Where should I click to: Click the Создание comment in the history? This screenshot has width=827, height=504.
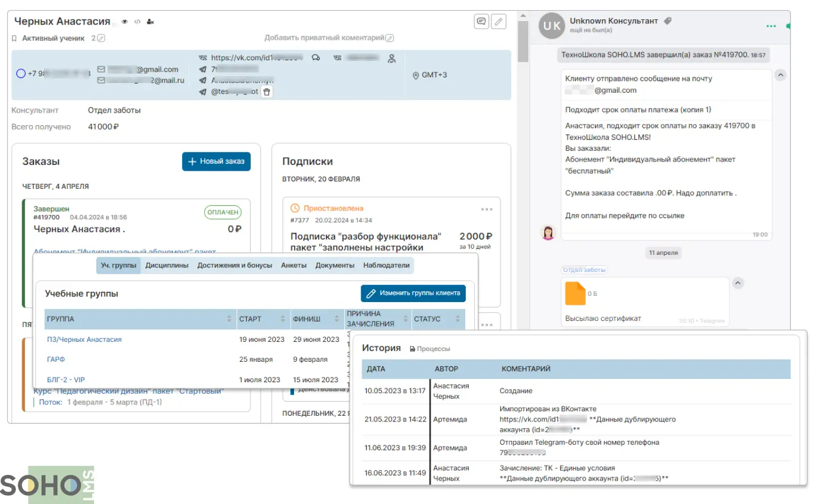516,391
